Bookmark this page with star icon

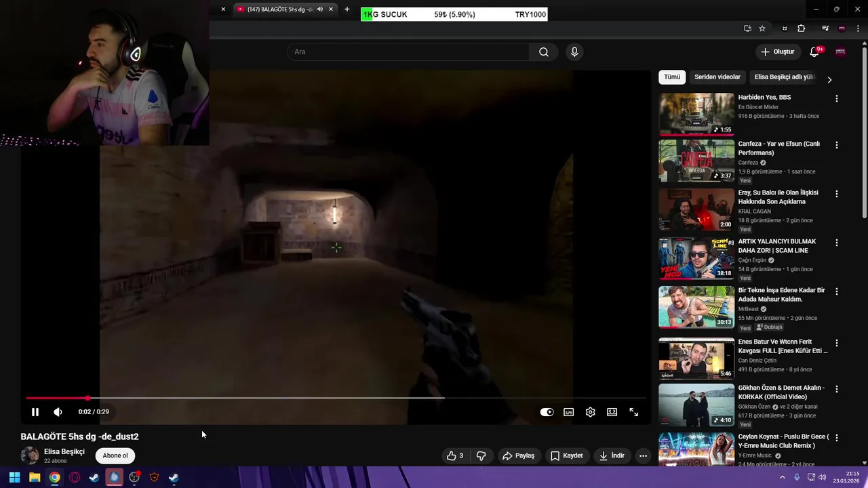pos(762,28)
